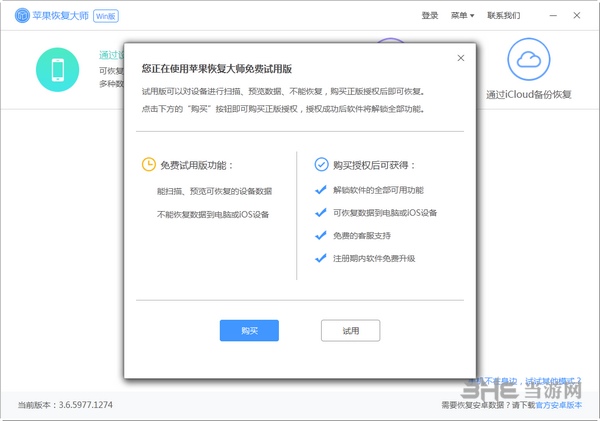Click the 苹果恢复大师 logo icon
600x421 pixels.
click(x=22, y=15)
